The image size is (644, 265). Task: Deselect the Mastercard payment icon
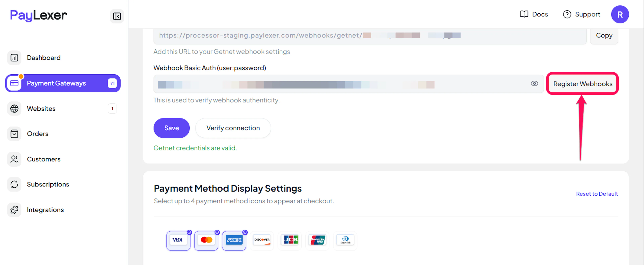(206, 240)
